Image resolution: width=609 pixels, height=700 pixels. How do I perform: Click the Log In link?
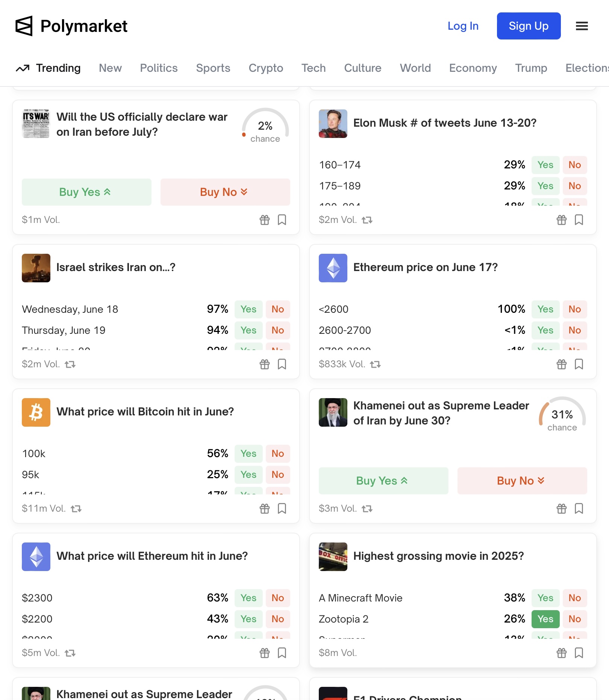(463, 26)
